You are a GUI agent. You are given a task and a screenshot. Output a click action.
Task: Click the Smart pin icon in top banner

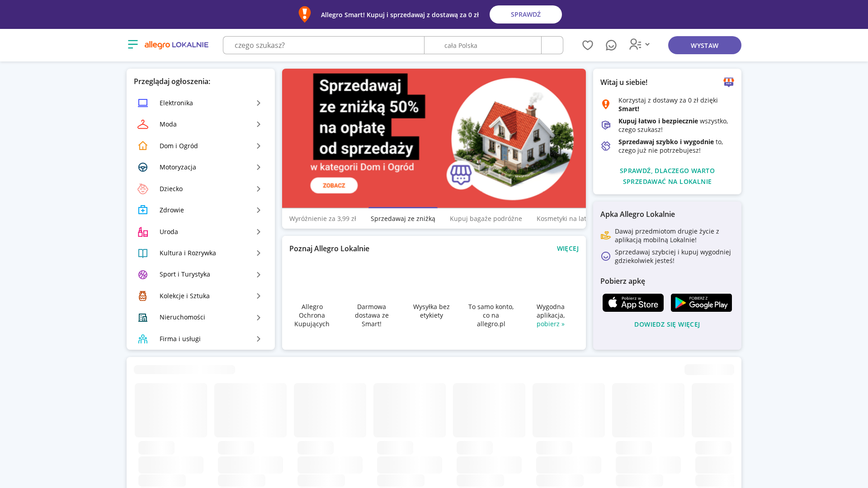point(305,14)
